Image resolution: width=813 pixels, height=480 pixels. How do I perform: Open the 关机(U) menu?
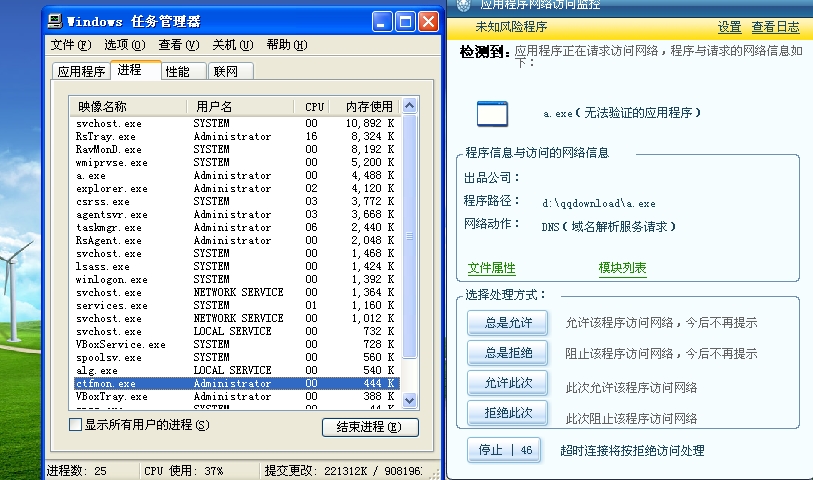click(x=232, y=45)
